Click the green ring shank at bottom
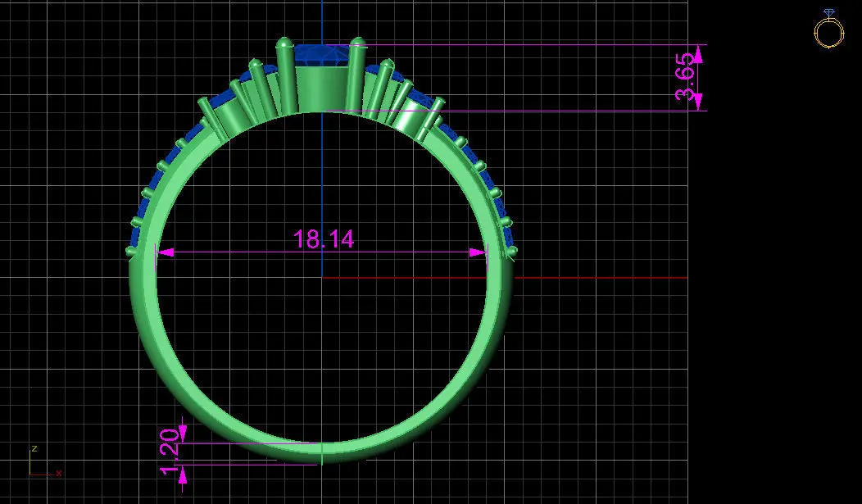 point(321,452)
